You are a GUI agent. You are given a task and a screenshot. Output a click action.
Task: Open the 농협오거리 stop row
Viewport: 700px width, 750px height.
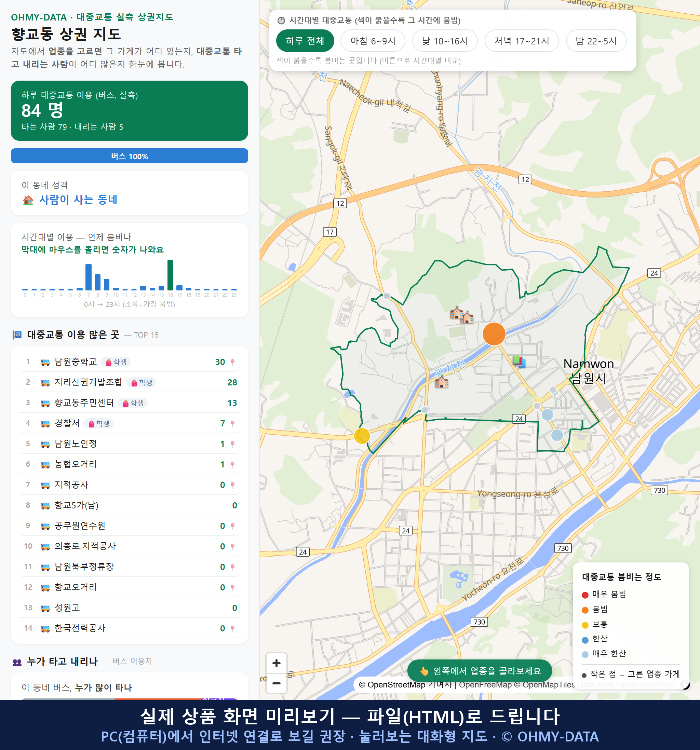(x=130, y=464)
